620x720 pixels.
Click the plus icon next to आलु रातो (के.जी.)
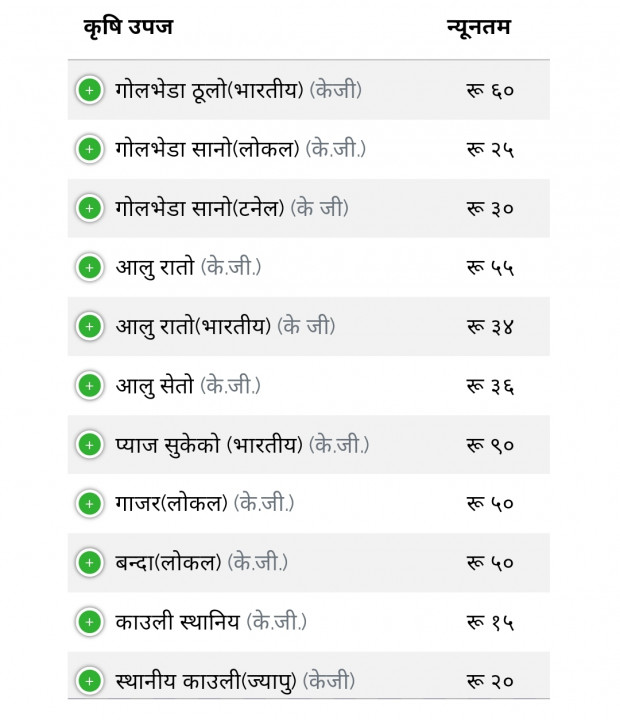(x=90, y=267)
